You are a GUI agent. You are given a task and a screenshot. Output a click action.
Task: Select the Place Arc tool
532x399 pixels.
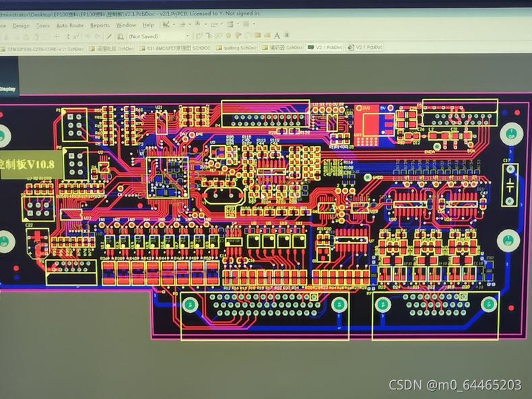click(x=248, y=35)
